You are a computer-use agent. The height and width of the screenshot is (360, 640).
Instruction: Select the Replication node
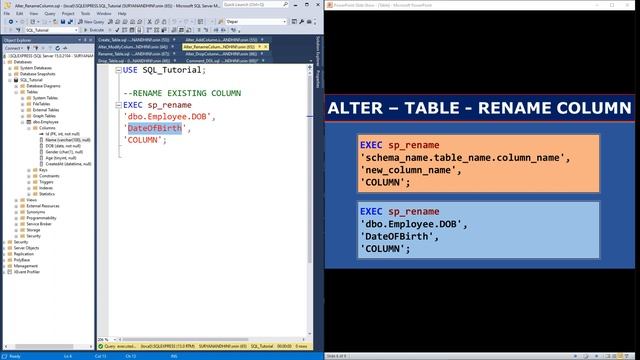24,254
